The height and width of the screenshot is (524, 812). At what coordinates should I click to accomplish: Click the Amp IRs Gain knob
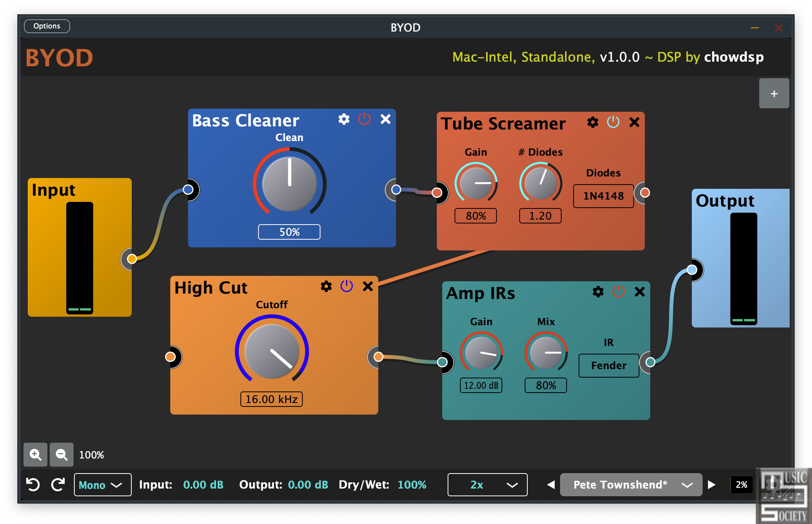[x=481, y=353]
